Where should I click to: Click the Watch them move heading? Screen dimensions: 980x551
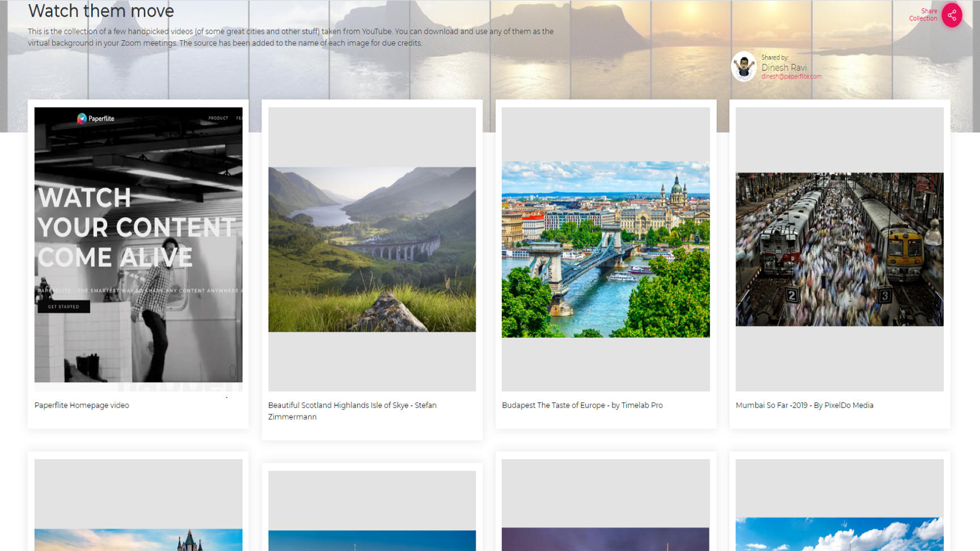coord(101,11)
